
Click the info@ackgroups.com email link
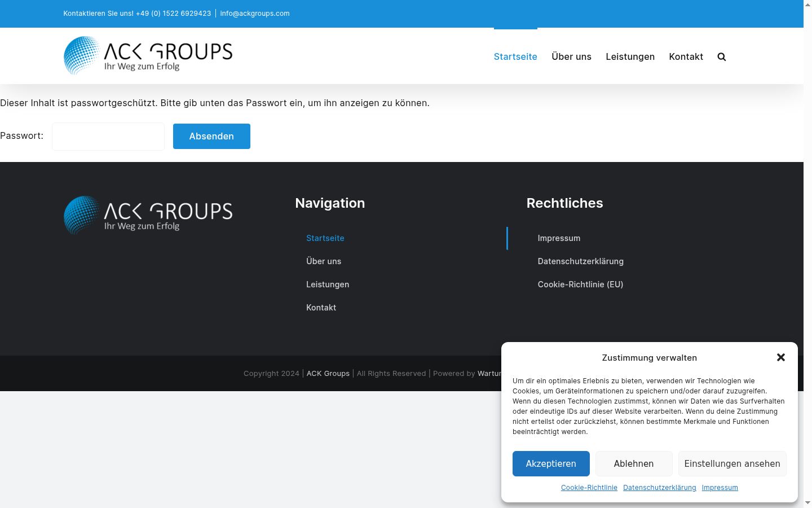click(255, 14)
